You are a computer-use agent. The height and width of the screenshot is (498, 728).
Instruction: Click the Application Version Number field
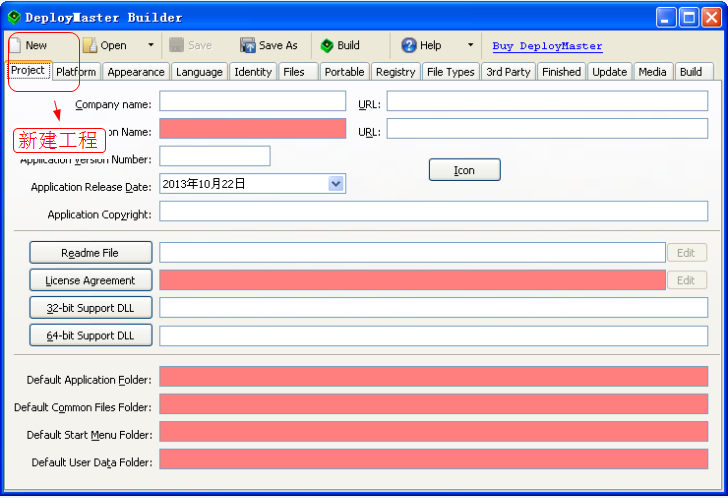tap(214, 156)
